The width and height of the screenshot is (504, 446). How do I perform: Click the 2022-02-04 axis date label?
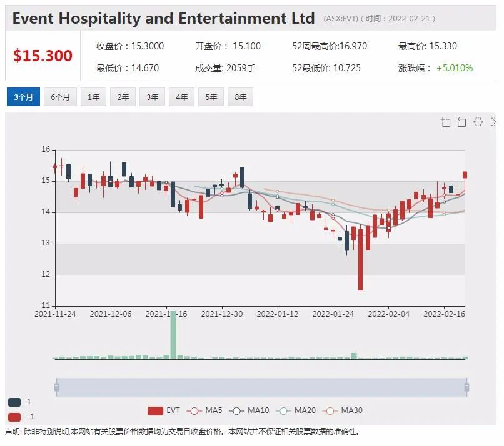388,314
